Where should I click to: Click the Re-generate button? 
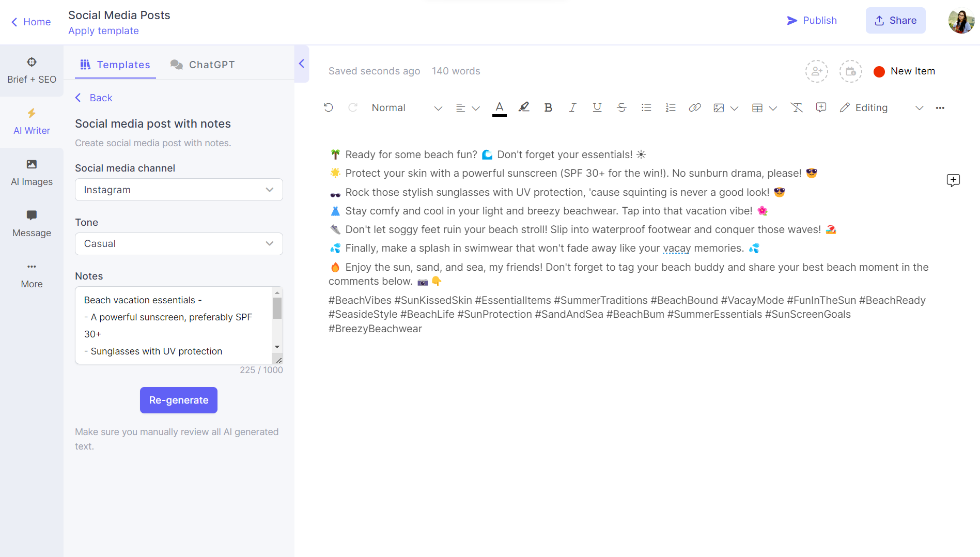179,400
